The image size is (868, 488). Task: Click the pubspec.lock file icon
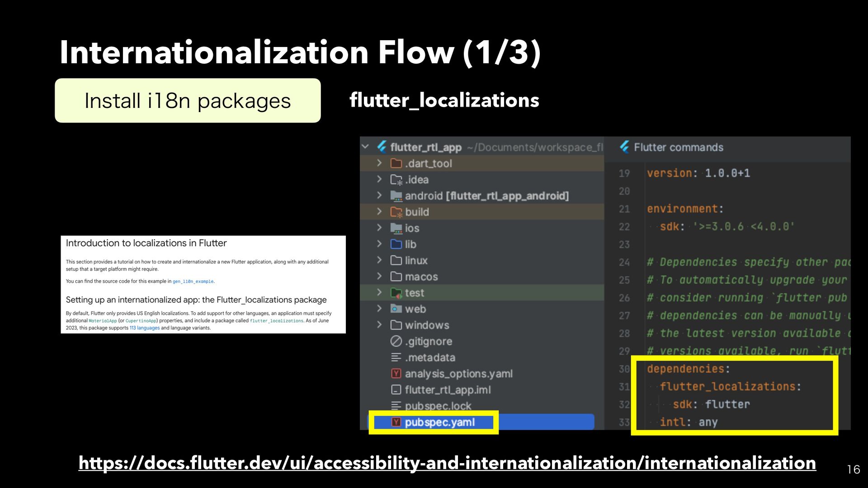[x=396, y=406]
